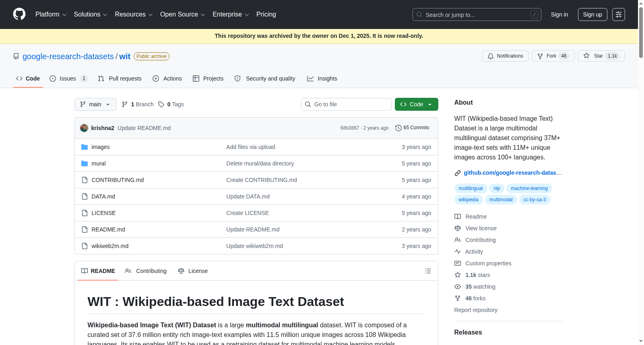Click the note icon beside Custom properties

pyautogui.click(x=458, y=263)
